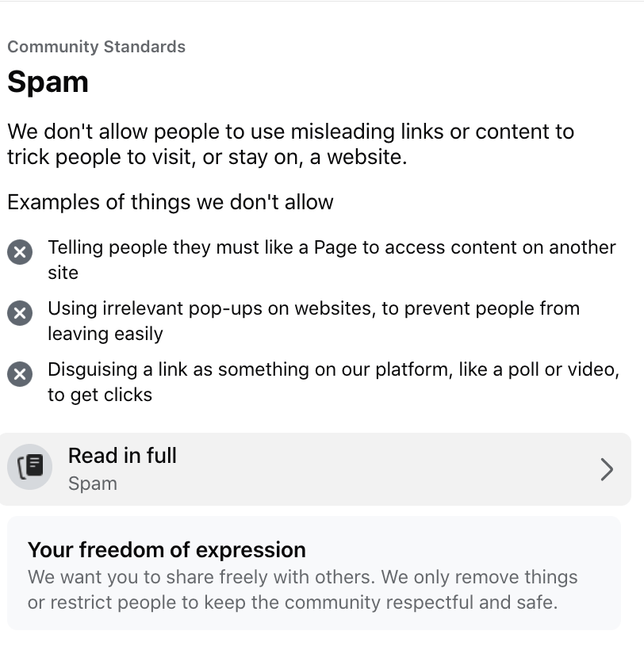Open the Read in full Spam row

pyautogui.click(x=317, y=469)
